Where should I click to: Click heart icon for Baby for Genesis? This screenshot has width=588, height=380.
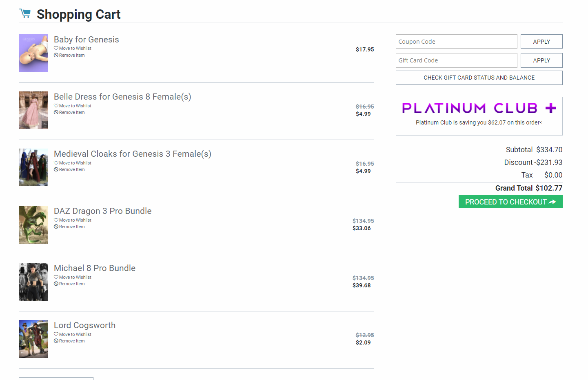[56, 48]
